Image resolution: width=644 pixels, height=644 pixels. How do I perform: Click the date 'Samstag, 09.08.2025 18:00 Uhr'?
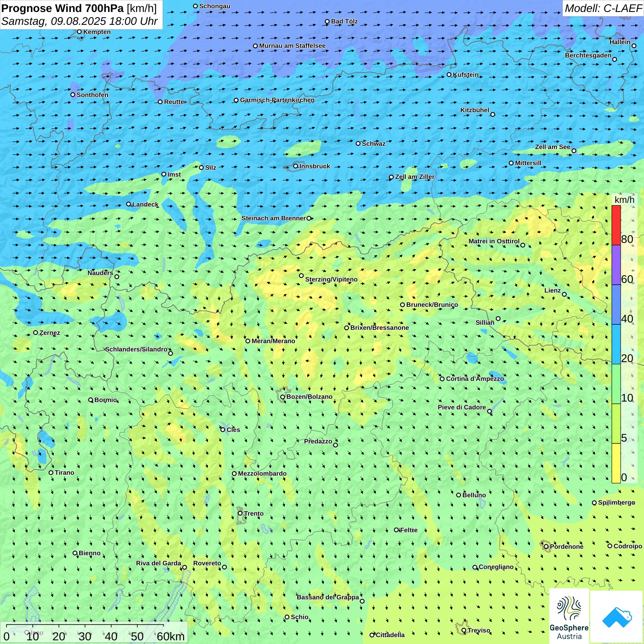pos(80,21)
